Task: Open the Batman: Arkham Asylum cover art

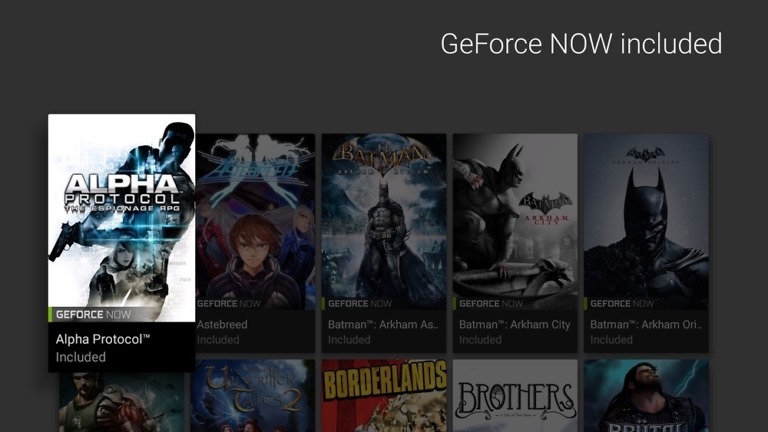Action: (384, 215)
